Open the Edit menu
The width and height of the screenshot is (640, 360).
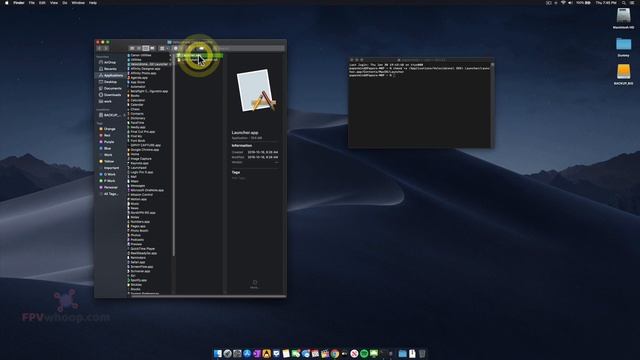(42, 3)
